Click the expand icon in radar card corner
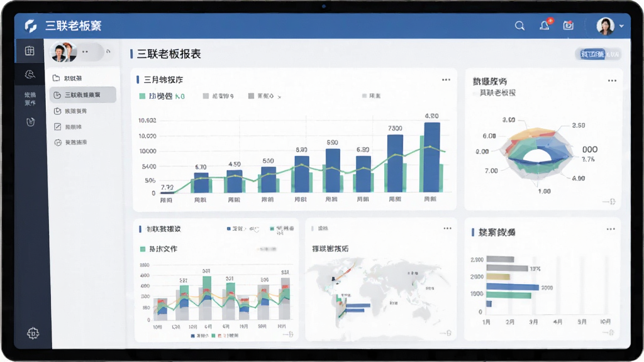 pyautogui.click(x=609, y=202)
